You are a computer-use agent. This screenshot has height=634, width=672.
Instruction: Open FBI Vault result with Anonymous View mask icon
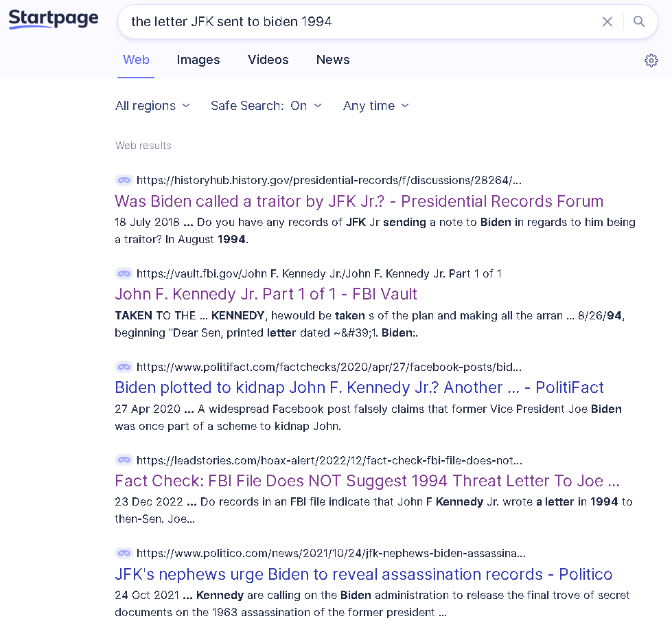point(124,273)
